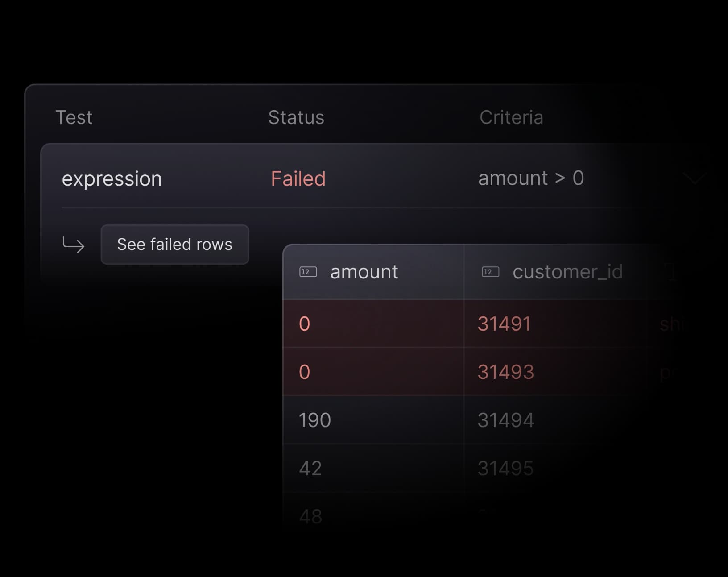Select the Test column header
This screenshot has height=577, width=728.
pyautogui.click(x=74, y=117)
